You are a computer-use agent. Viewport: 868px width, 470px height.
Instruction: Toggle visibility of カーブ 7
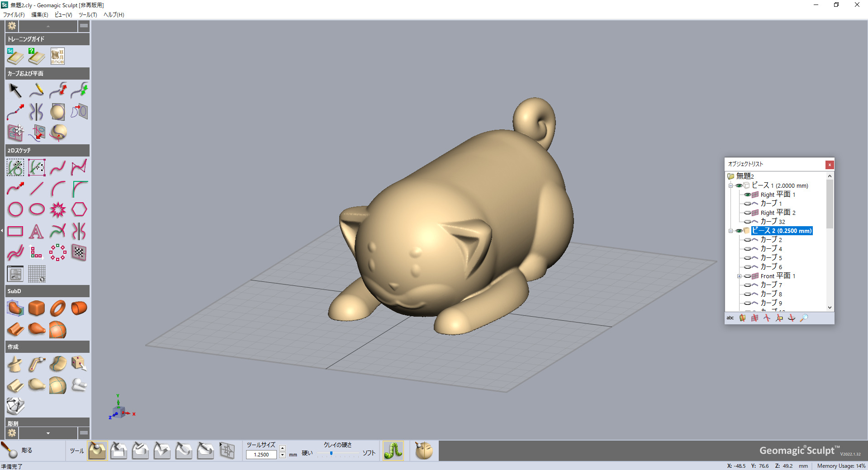point(748,285)
